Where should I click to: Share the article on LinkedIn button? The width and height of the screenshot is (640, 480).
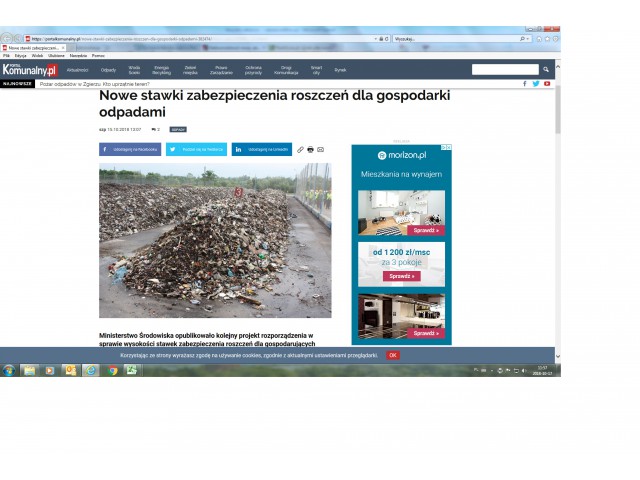coord(262,149)
